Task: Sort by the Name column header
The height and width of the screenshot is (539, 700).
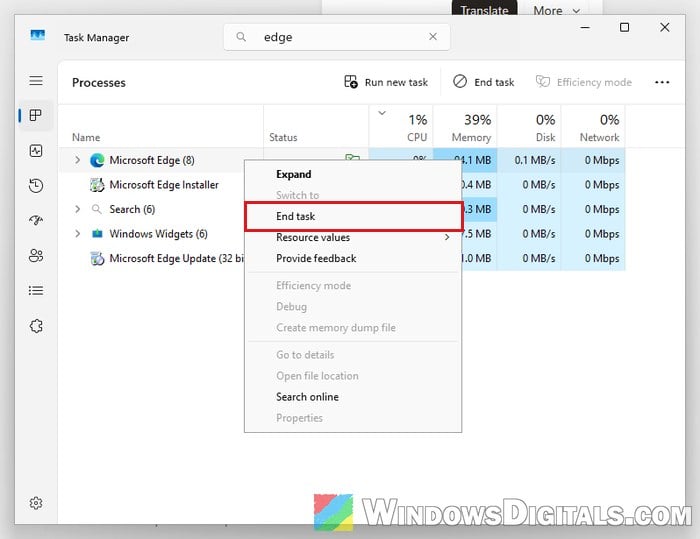Action: [161, 126]
